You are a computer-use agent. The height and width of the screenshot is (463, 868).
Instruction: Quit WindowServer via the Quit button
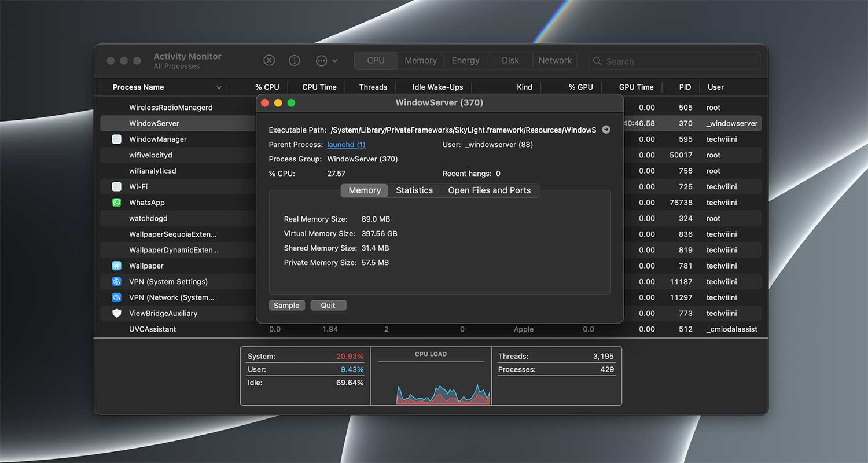pos(328,305)
